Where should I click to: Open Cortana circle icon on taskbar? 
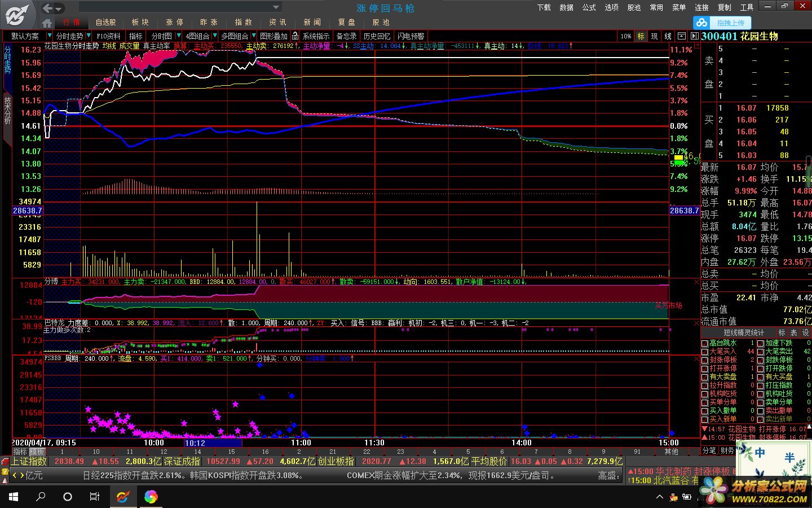click(68, 497)
